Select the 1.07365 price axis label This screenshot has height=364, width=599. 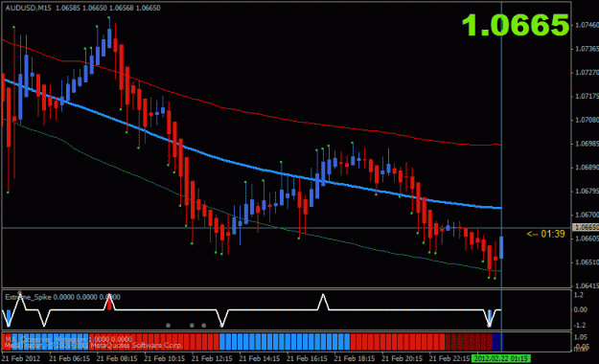pyautogui.click(x=587, y=49)
